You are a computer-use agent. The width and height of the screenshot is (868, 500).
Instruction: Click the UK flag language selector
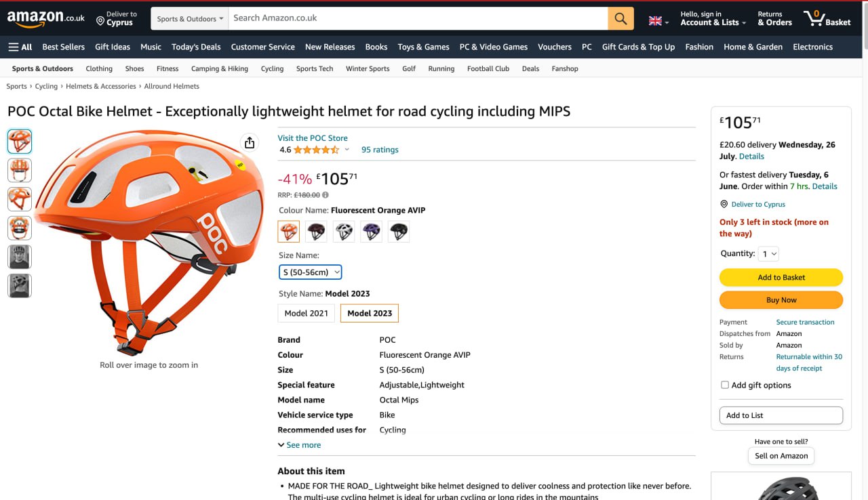pyautogui.click(x=658, y=21)
